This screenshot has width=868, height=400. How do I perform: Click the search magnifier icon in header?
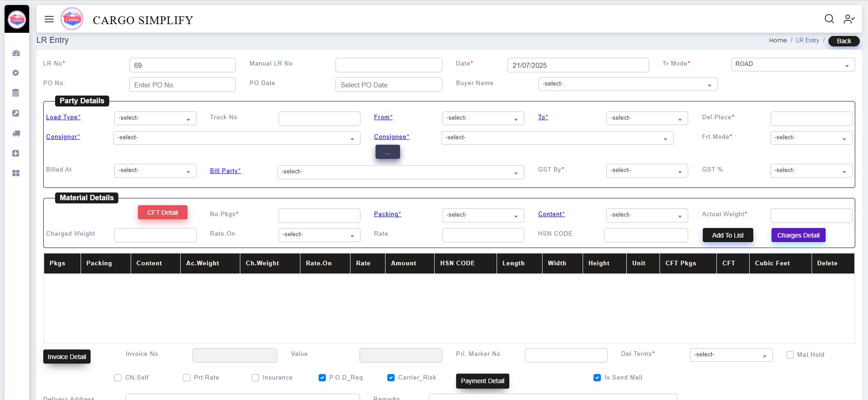(829, 19)
